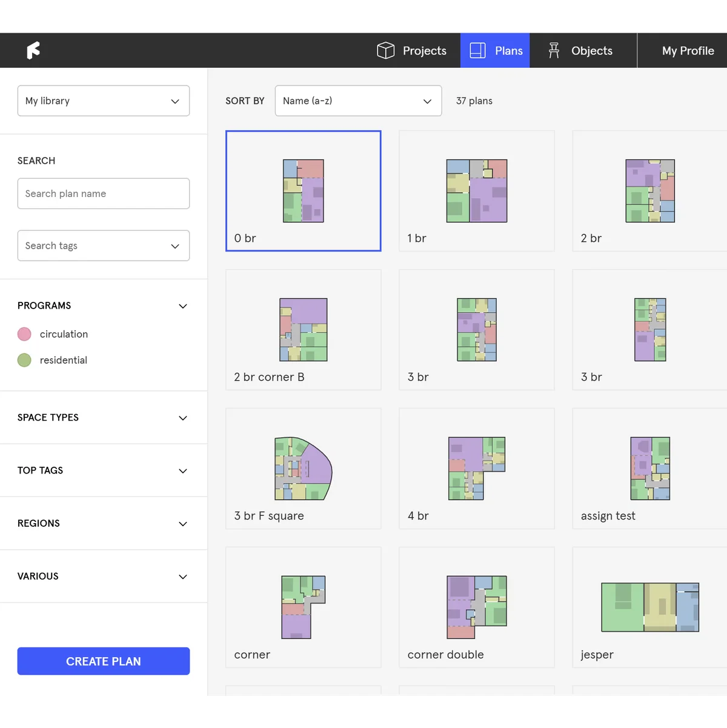727x728 pixels.
Task: Open the Search tags dropdown
Action: pos(104,245)
